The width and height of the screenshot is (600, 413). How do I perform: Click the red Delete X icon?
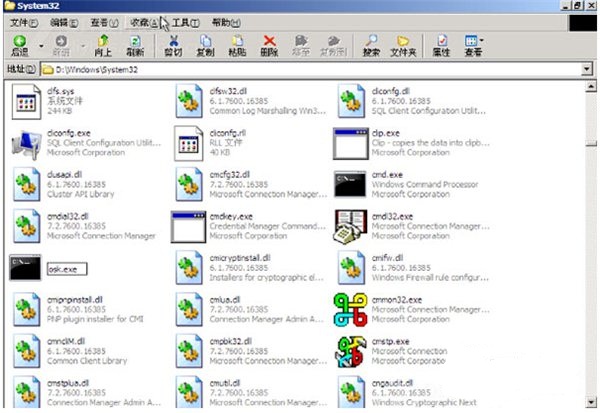(x=269, y=41)
